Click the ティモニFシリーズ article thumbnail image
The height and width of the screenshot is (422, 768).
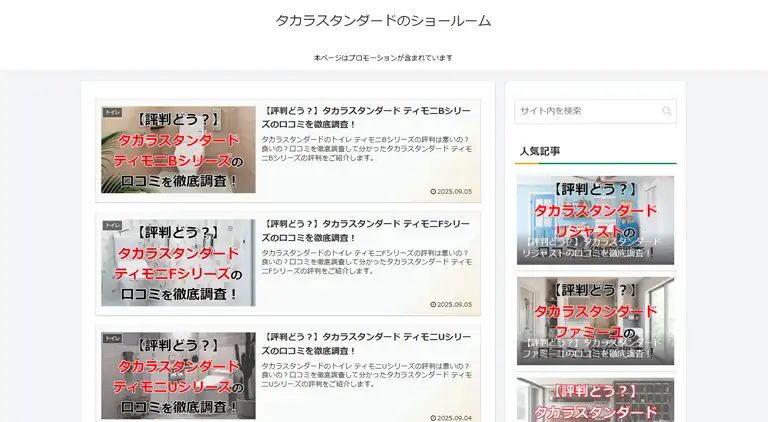pos(178,263)
